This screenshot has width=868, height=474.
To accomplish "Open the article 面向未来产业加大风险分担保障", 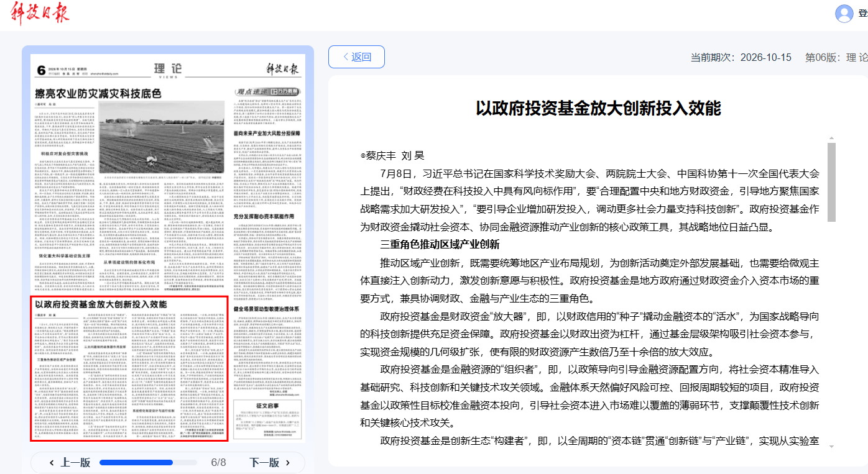I will [x=267, y=133].
